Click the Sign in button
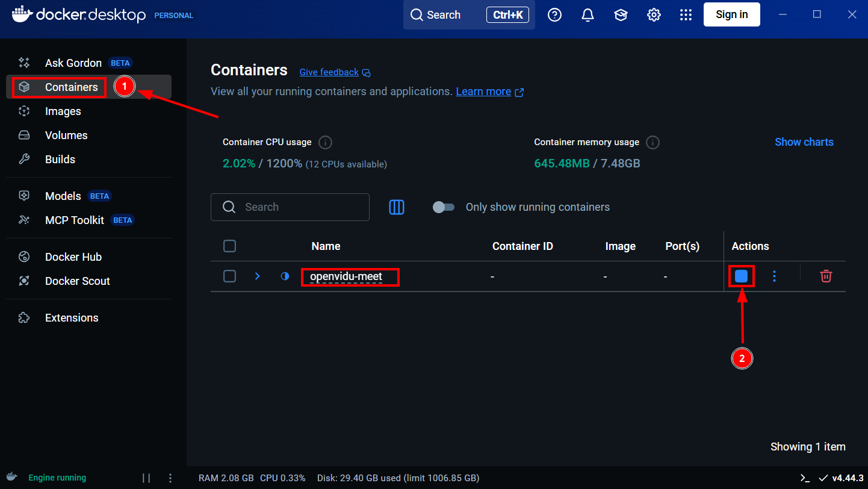The height and width of the screenshot is (489, 868). [x=731, y=15]
